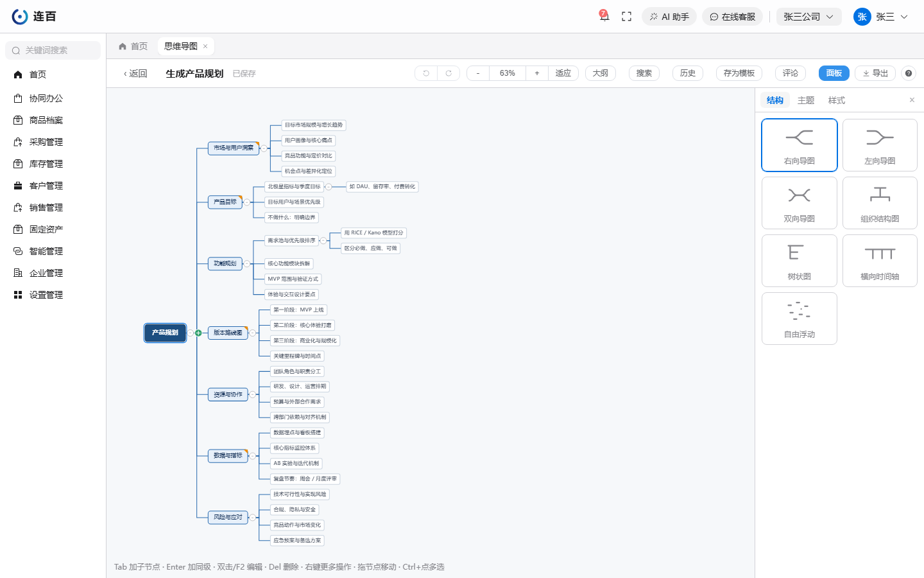Screen dimensions: 924x578
Task: Zoom out with the minus button
Action: point(478,73)
